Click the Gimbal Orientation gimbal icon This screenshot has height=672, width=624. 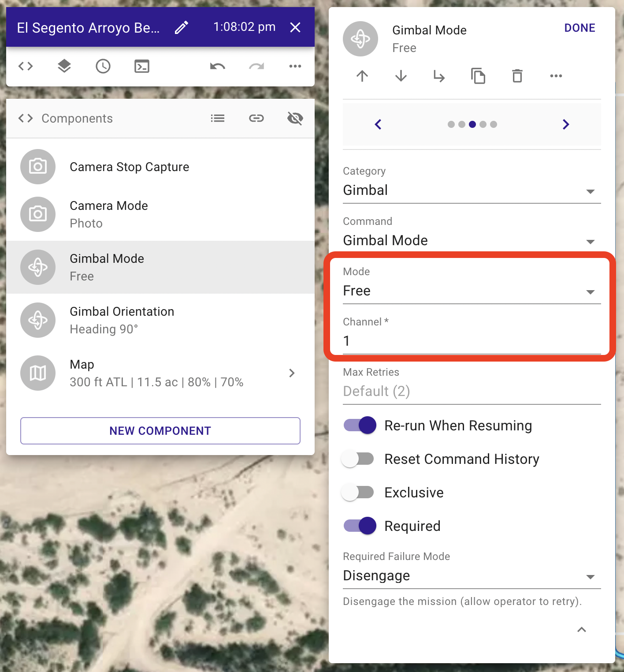tap(38, 320)
